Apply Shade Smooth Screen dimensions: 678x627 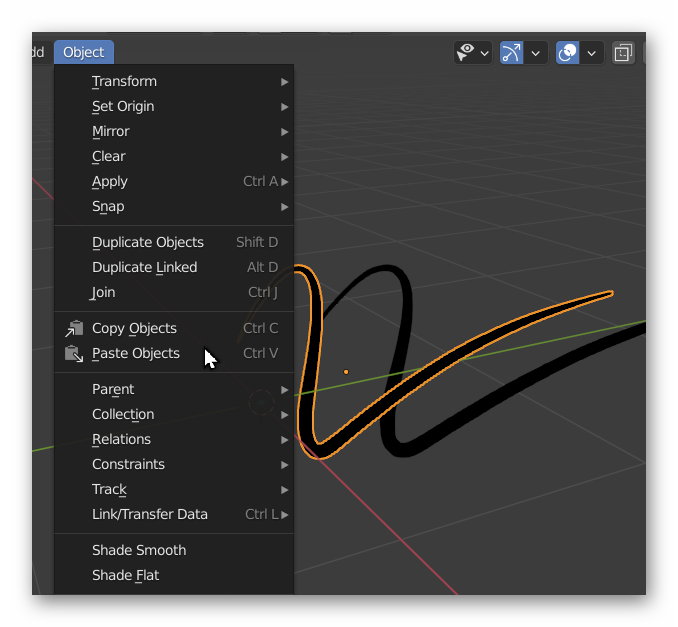[174, 550]
